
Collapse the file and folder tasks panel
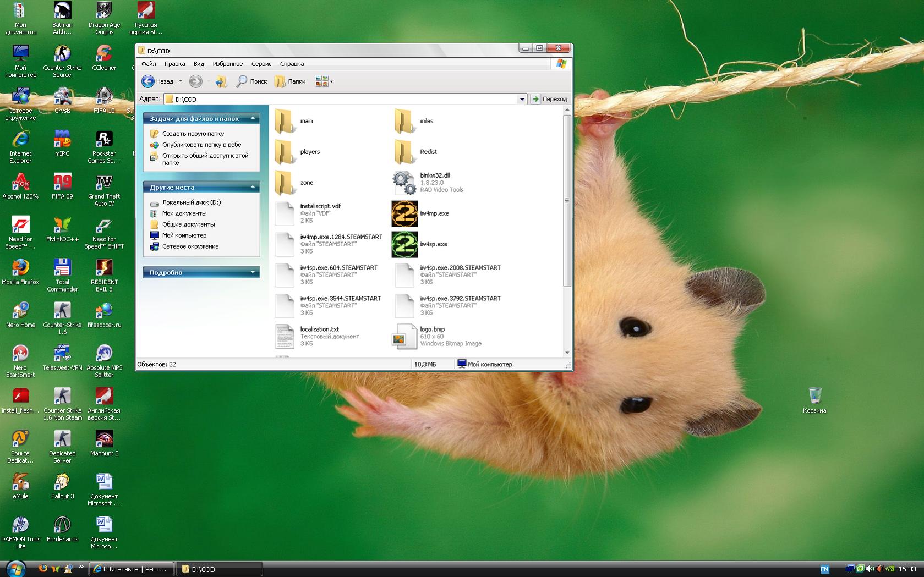coord(253,118)
